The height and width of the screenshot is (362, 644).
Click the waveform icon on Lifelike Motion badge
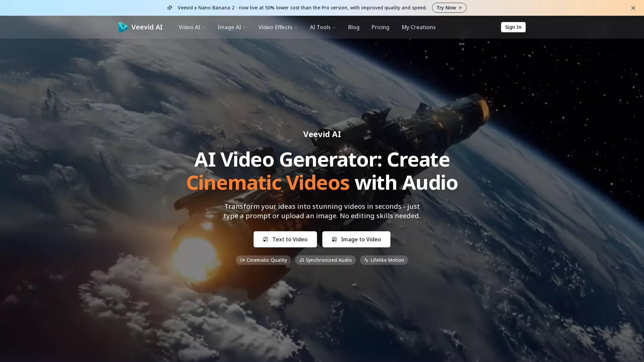366,260
